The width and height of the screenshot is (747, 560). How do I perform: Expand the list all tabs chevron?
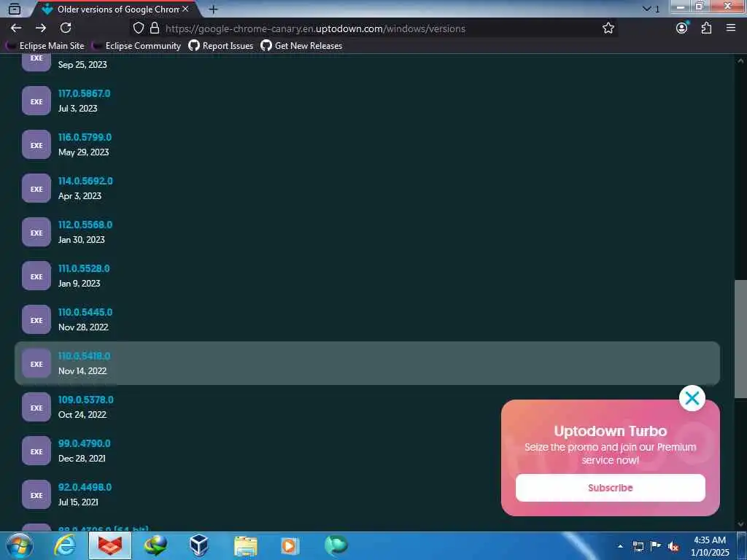(x=646, y=9)
